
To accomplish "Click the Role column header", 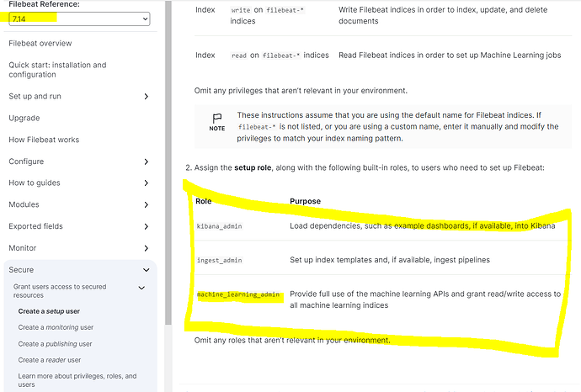I will (x=204, y=201).
